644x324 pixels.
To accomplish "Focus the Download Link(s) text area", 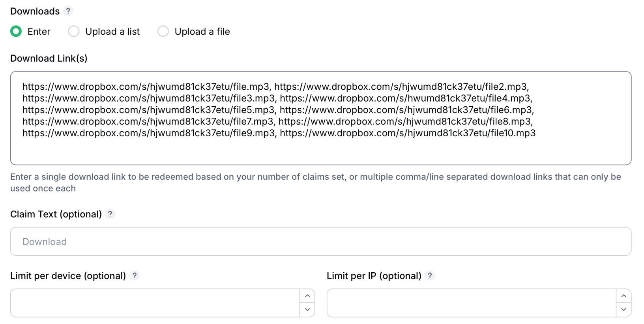I will pyautogui.click(x=321, y=118).
